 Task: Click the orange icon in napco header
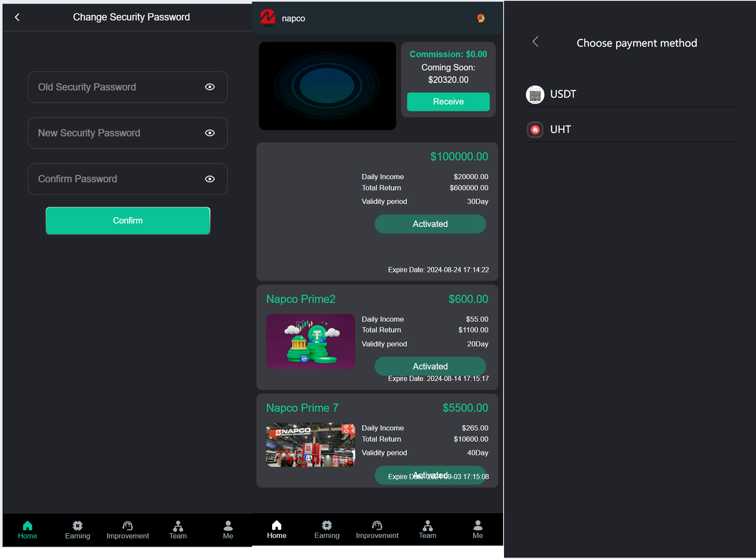[x=481, y=18]
